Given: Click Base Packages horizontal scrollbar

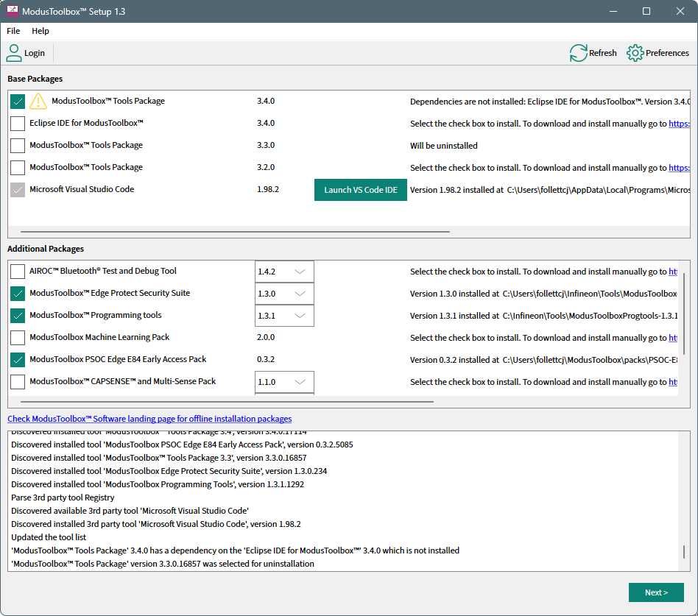Looking at the screenshot, I should tap(235, 231).
